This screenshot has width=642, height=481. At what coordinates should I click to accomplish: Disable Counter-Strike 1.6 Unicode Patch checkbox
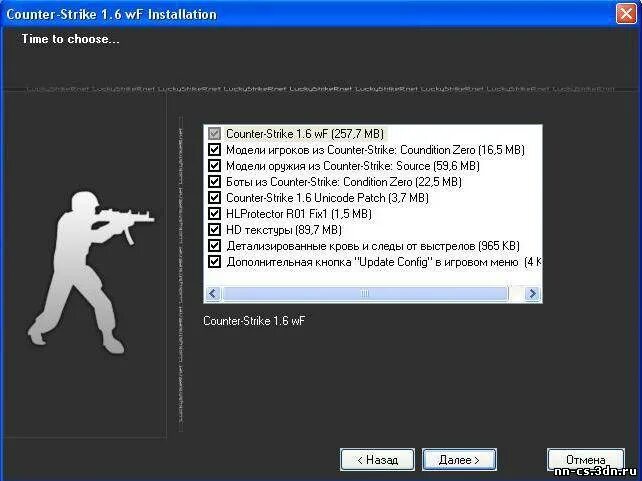215,197
